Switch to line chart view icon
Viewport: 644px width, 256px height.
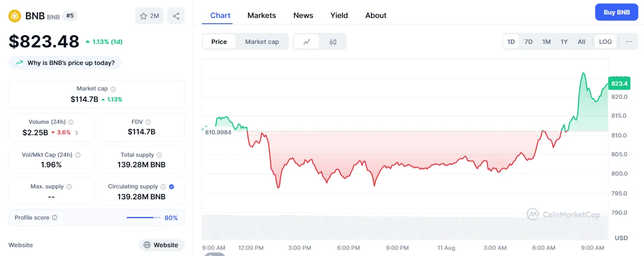(306, 42)
